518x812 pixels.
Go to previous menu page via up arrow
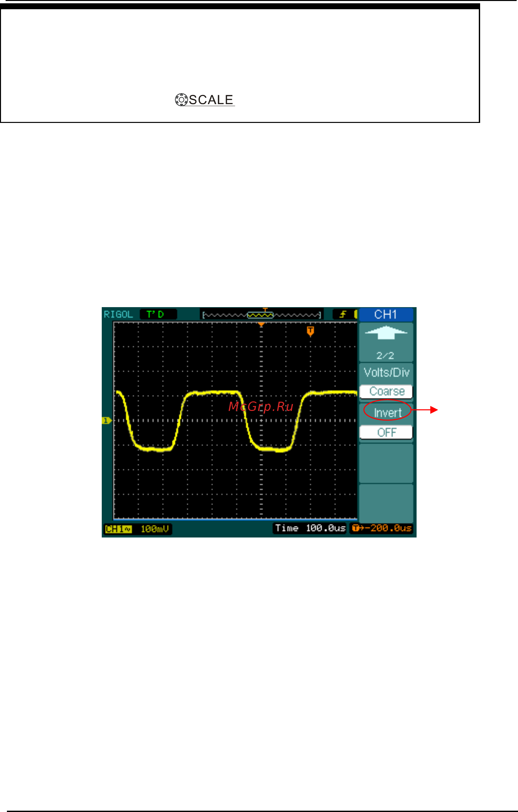click(386, 332)
